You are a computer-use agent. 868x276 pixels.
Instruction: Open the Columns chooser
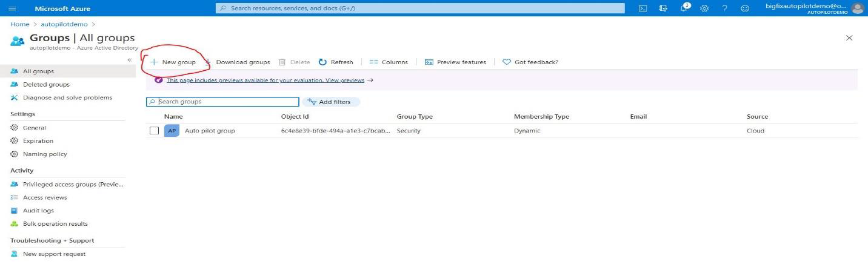coord(389,62)
